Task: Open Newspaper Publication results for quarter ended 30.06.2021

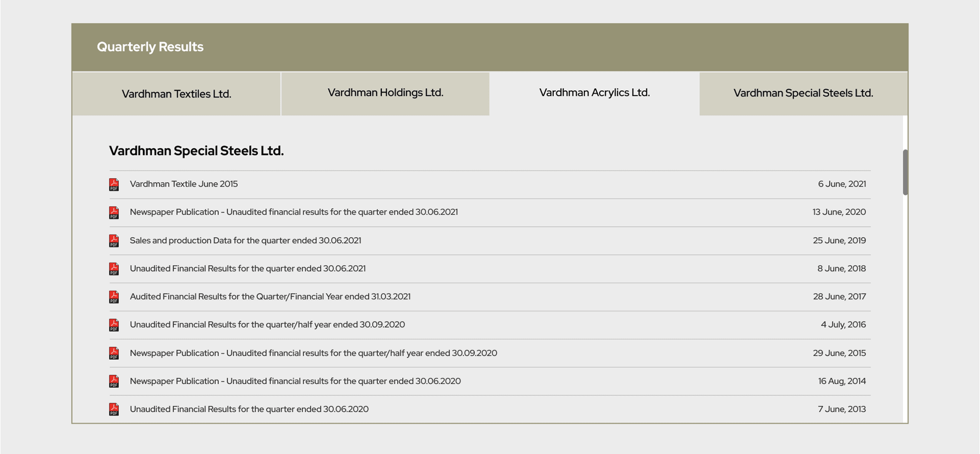Action: click(x=293, y=212)
